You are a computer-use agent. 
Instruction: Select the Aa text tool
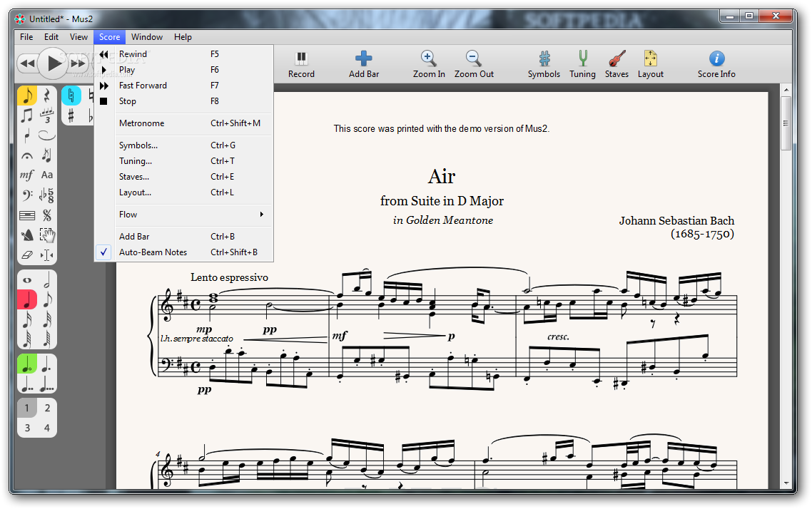(46, 175)
